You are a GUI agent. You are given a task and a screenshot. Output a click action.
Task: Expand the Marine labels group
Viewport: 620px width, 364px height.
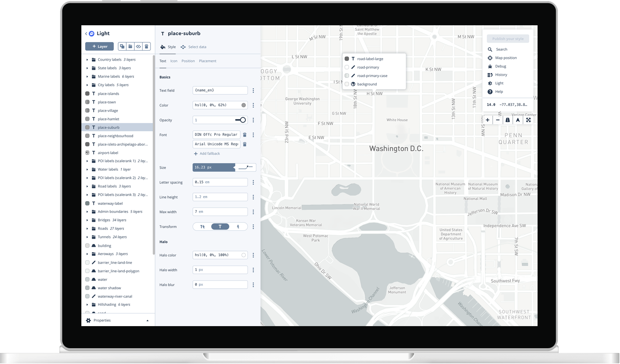point(87,76)
